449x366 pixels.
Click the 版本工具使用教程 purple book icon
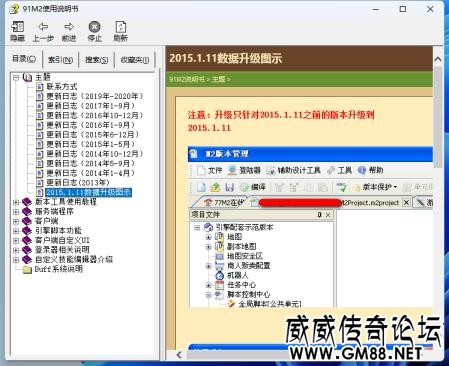point(27,202)
